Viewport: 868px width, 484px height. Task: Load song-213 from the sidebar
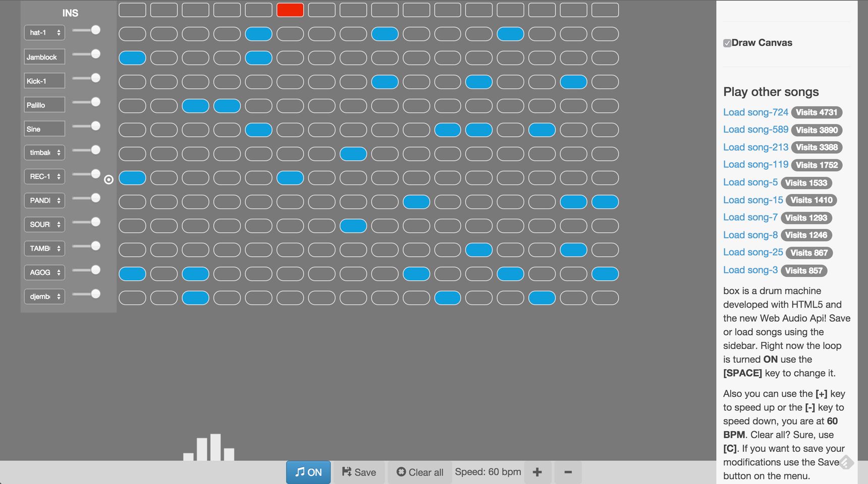pyautogui.click(x=755, y=147)
